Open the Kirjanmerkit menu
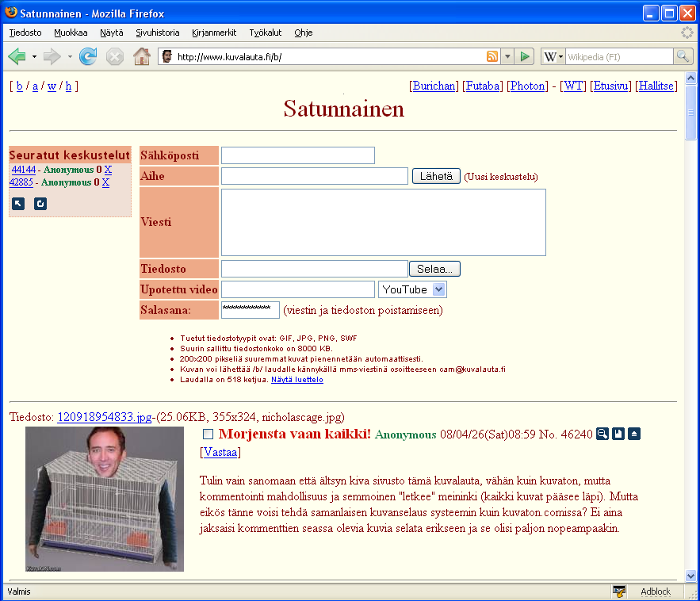This screenshot has height=601, width=700. (x=213, y=33)
